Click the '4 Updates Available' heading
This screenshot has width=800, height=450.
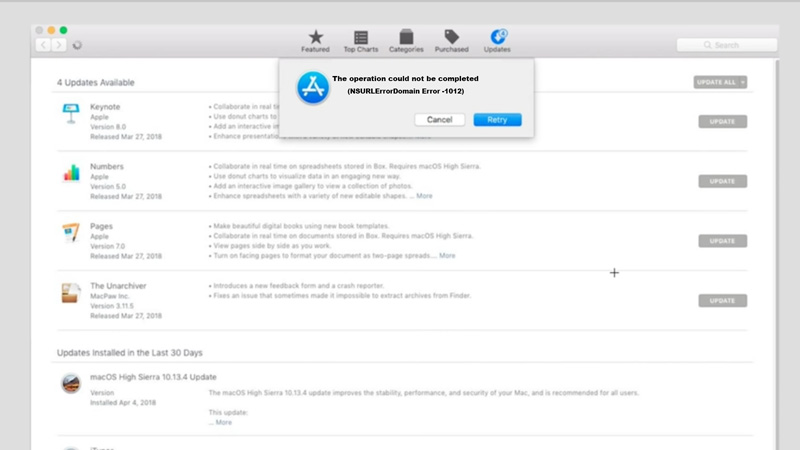[x=95, y=82]
